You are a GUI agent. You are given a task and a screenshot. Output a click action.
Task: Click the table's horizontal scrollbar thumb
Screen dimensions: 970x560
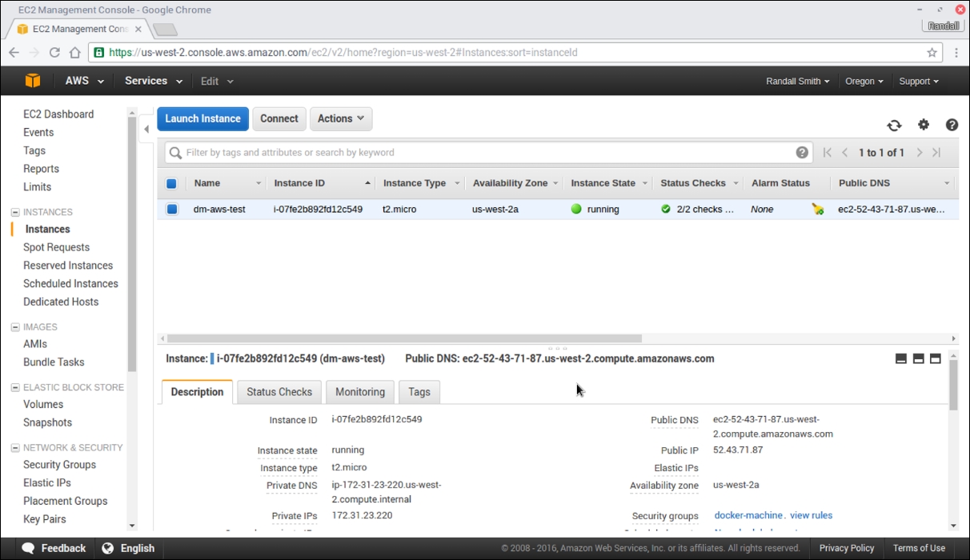point(404,338)
